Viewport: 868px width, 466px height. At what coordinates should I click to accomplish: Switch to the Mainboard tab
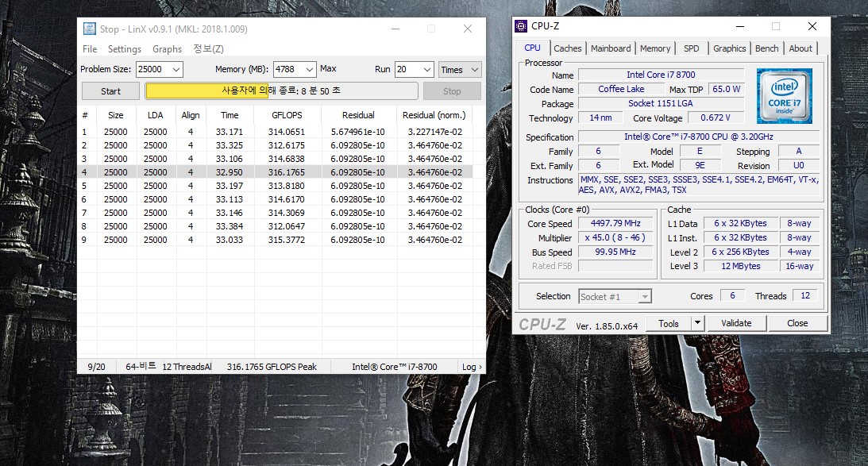[611, 48]
